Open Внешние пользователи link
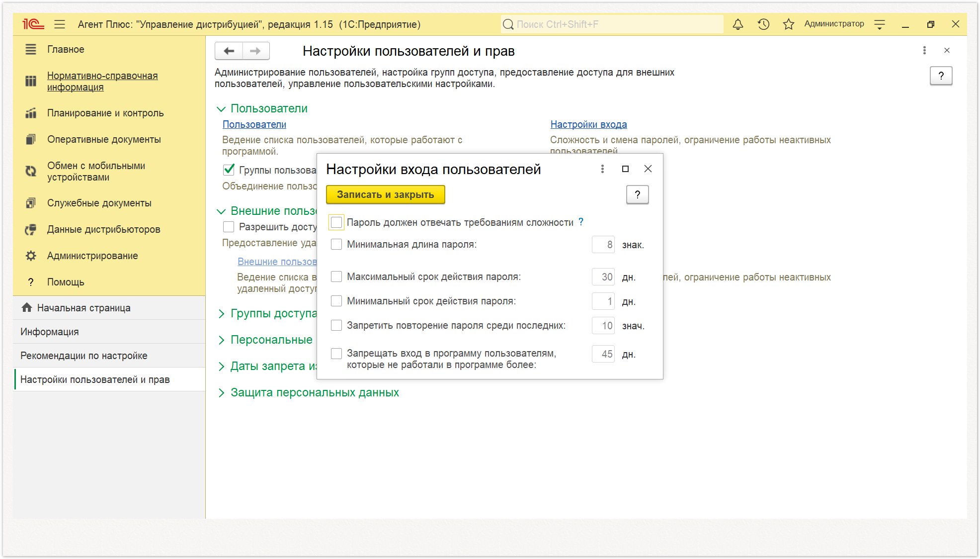 coord(277,262)
